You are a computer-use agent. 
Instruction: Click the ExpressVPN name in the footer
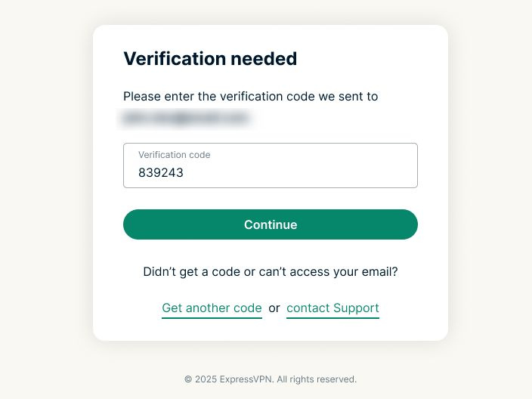pos(246,379)
